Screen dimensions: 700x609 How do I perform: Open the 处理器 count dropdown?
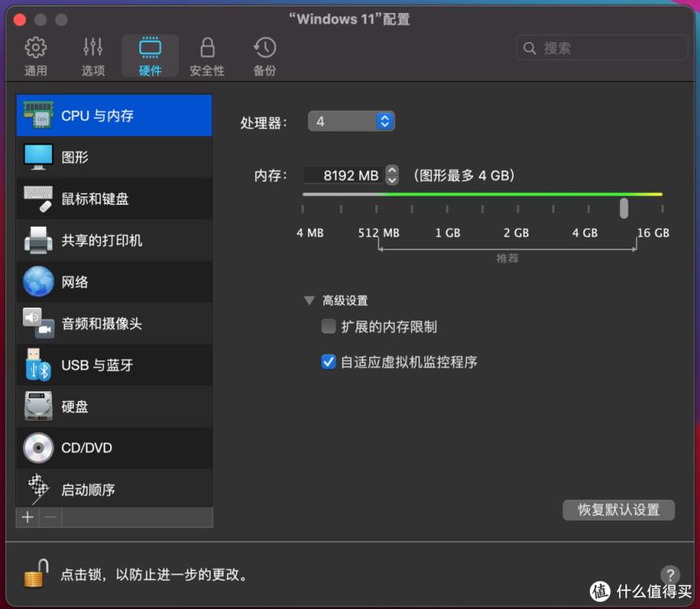(351, 121)
